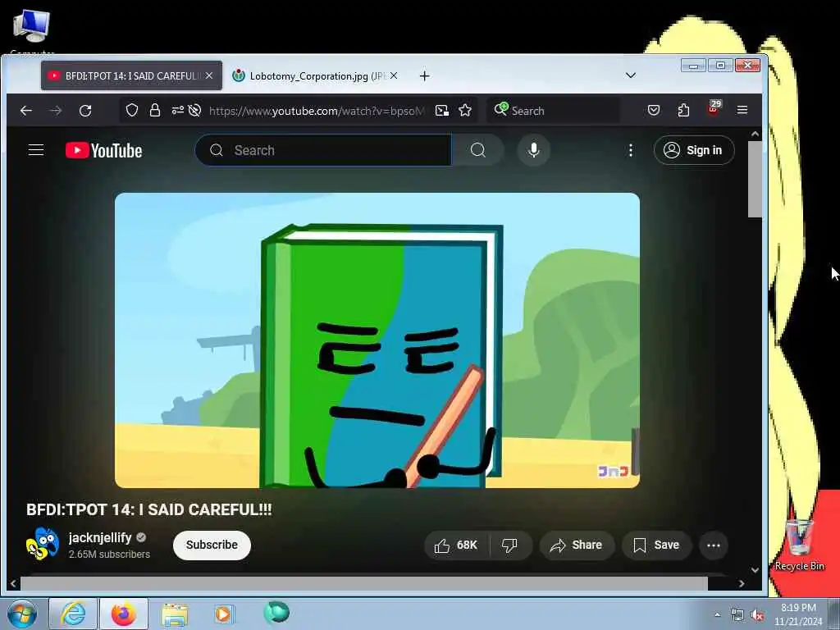Viewport: 840px width, 630px height.
Task: Run YouTube search with magnifier button
Action: point(478,150)
